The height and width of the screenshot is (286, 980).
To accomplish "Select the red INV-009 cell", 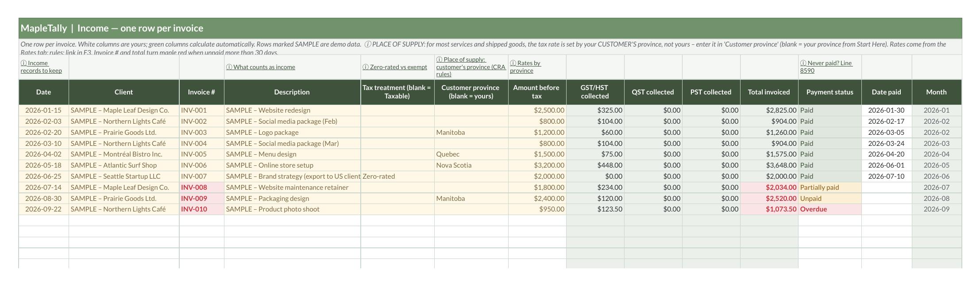I will [201, 199].
